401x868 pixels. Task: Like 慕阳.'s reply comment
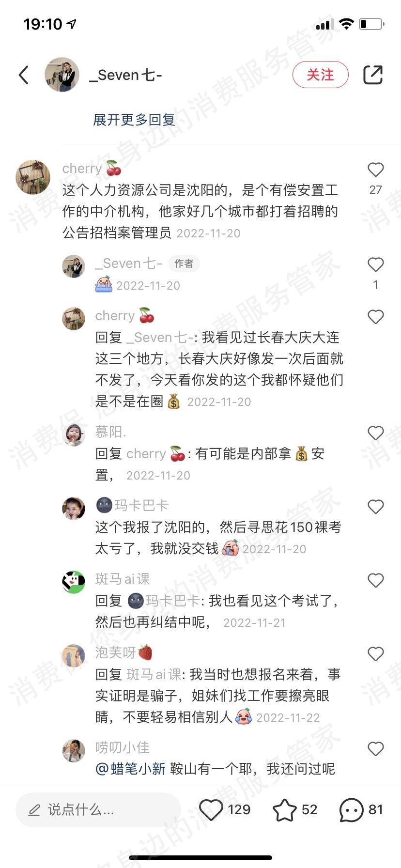376,433
